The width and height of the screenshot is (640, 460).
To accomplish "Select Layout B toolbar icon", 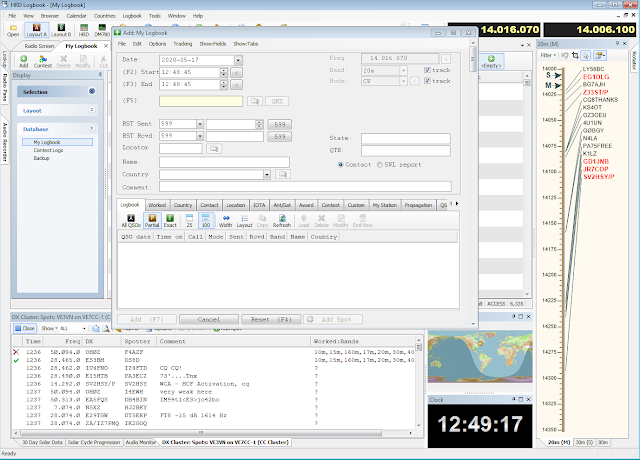I will (x=61, y=31).
